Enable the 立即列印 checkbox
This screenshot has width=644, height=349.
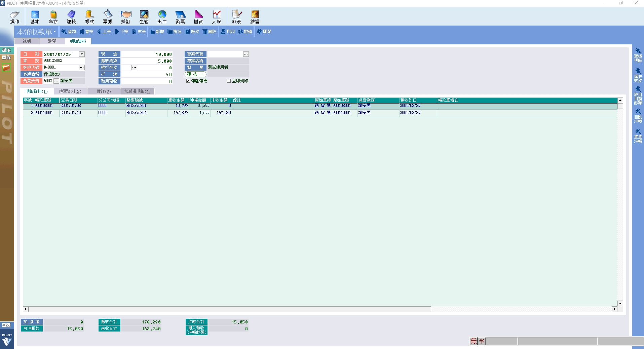(x=229, y=81)
